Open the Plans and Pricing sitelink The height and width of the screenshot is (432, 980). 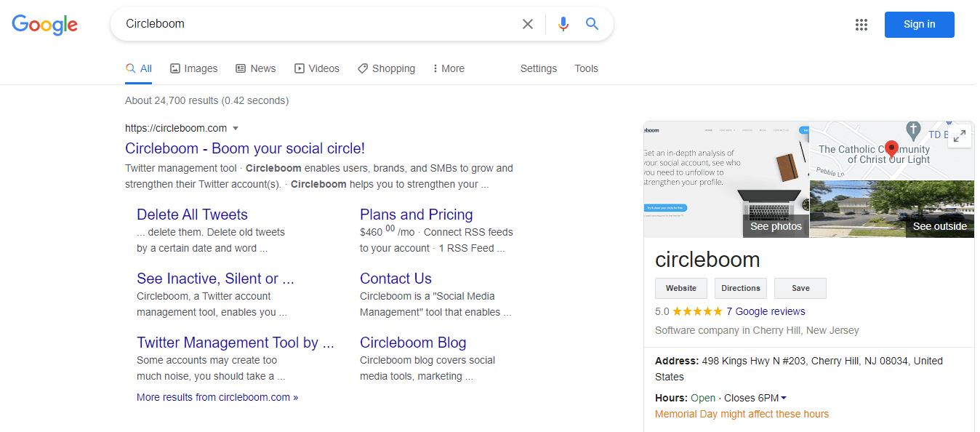(x=417, y=215)
